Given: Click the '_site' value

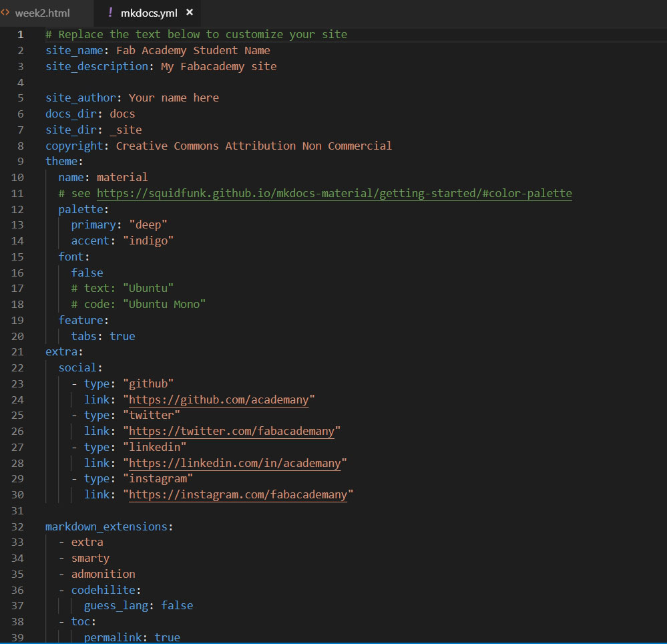Looking at the screenshot, I should [x=126, y=130].
